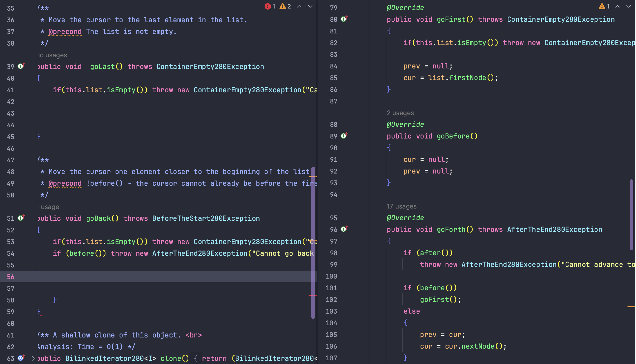Click the overriding-method gutter icon beside clone()
Viewport: 636px width, 364px height.
point(20,358)
